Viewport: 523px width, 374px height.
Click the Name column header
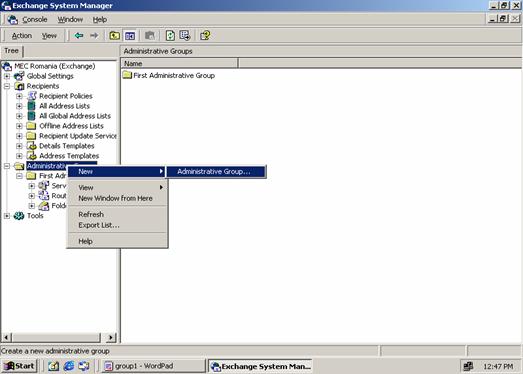coord(179,63)
